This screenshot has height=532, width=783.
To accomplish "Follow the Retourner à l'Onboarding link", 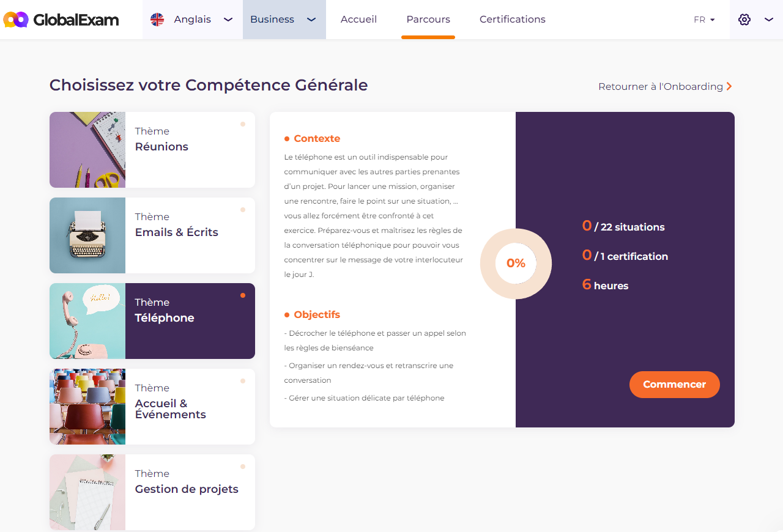I will 661,86.
